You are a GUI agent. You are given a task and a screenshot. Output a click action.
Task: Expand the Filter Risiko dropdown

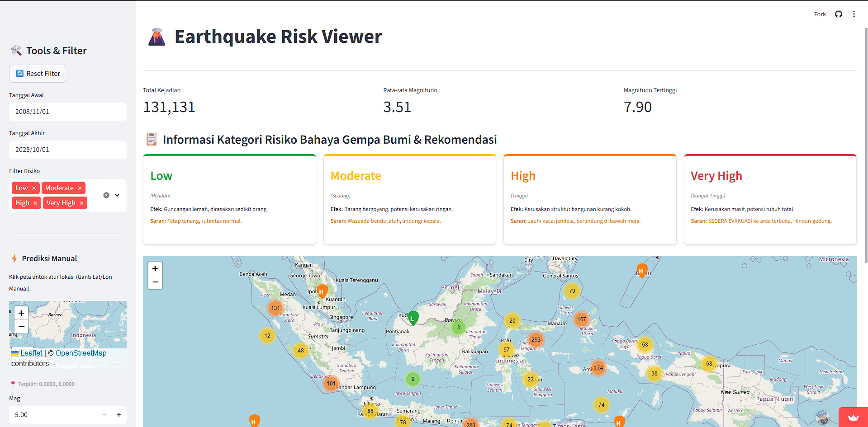click(x=117, y=195)
